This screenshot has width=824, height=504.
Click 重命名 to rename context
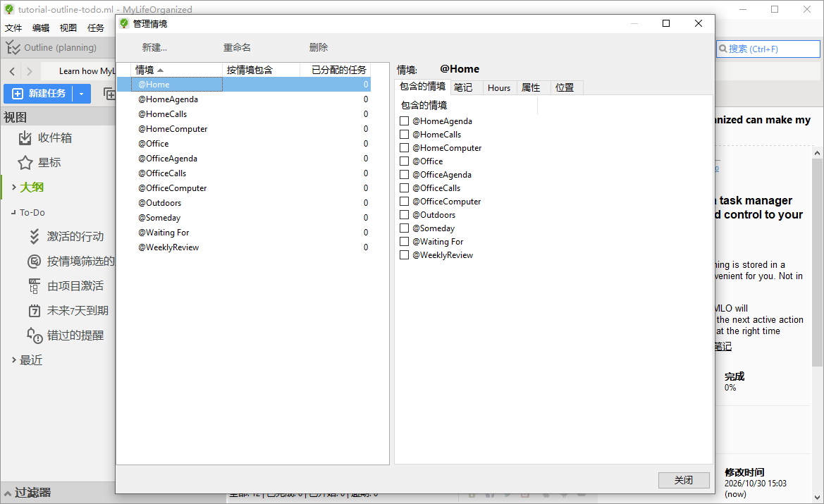pyautogui.click(x=237, y=47)
